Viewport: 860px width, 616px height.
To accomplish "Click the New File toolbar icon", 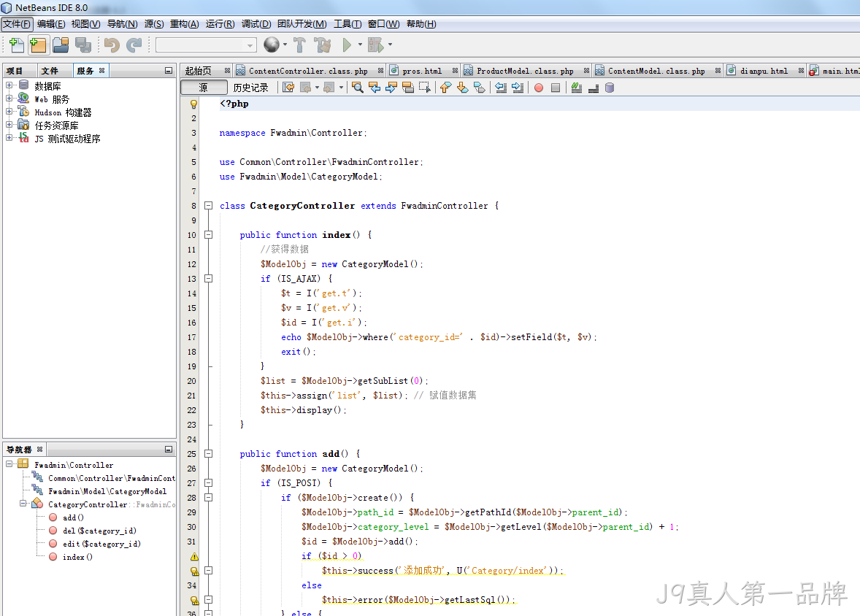I will coord(17,45).
